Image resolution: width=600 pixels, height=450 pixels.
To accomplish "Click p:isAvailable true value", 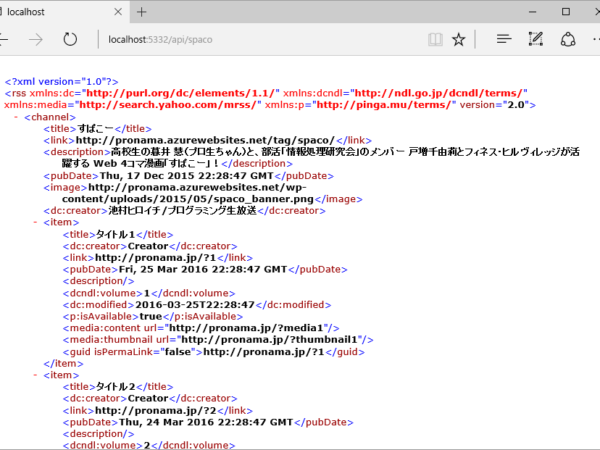I will click(x=151, y=316).
